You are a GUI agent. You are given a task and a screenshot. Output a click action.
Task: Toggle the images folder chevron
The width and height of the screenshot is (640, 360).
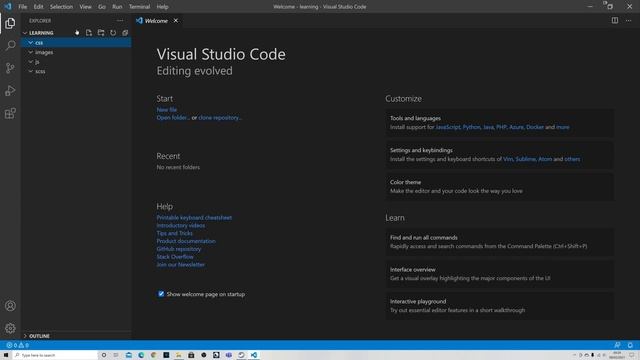point(31,52)
